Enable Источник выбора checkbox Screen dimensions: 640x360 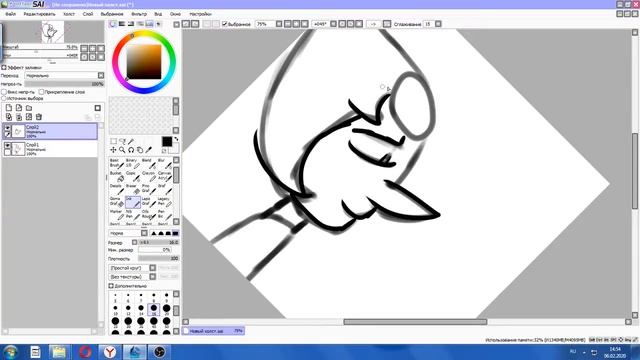(x=4, y=98)
